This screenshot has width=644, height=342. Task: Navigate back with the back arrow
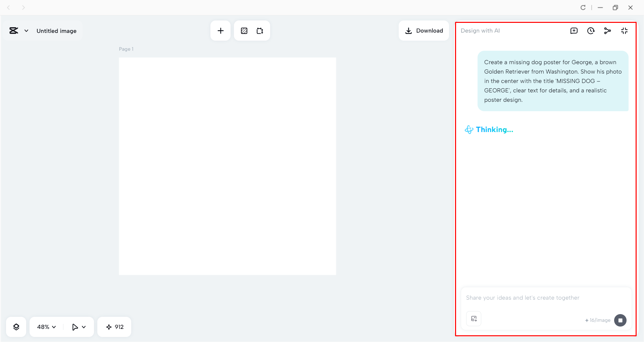[8, 7]
